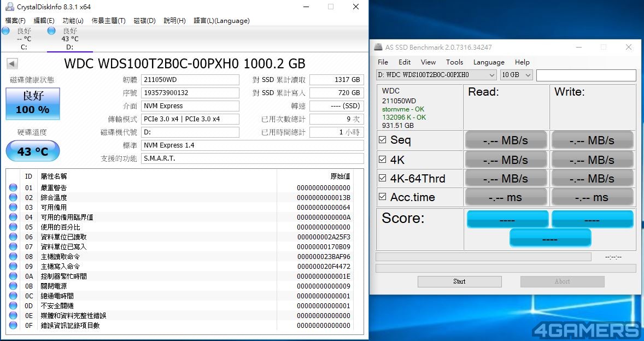644x341 pixels.
Task: Click the 介面 field showing NVM Express
Action: pyautogui.click(x=190, y=106)
